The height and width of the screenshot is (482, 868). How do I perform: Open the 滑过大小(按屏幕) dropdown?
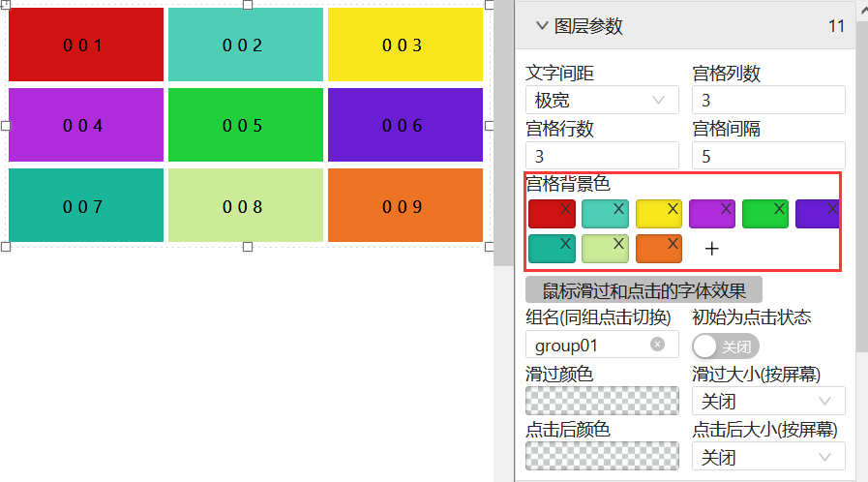(x=768, y=401)
